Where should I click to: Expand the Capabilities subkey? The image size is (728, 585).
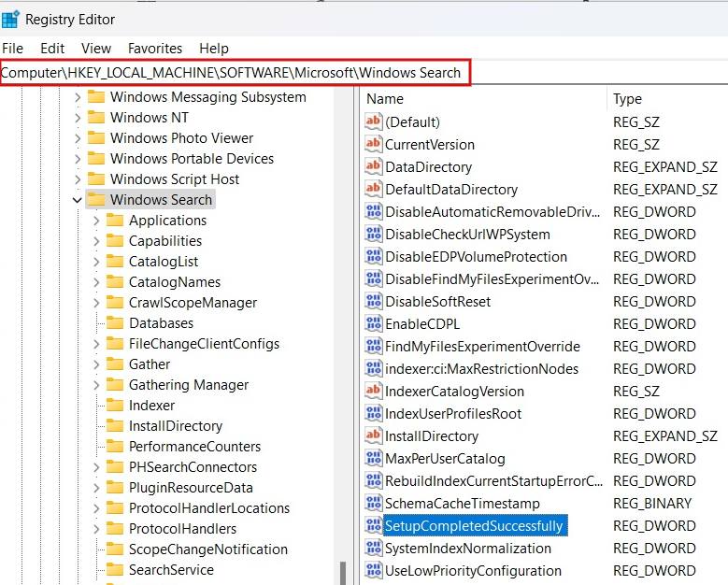tap(96, 241)
